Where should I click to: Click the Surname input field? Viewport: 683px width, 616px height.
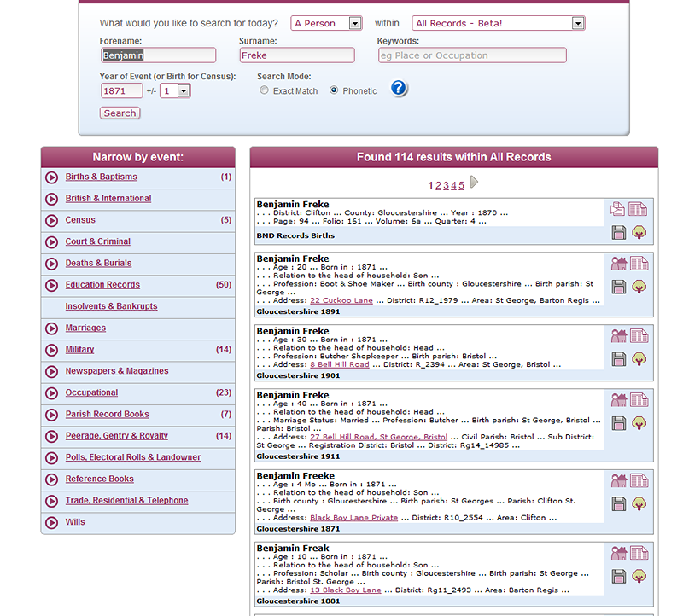297,55
